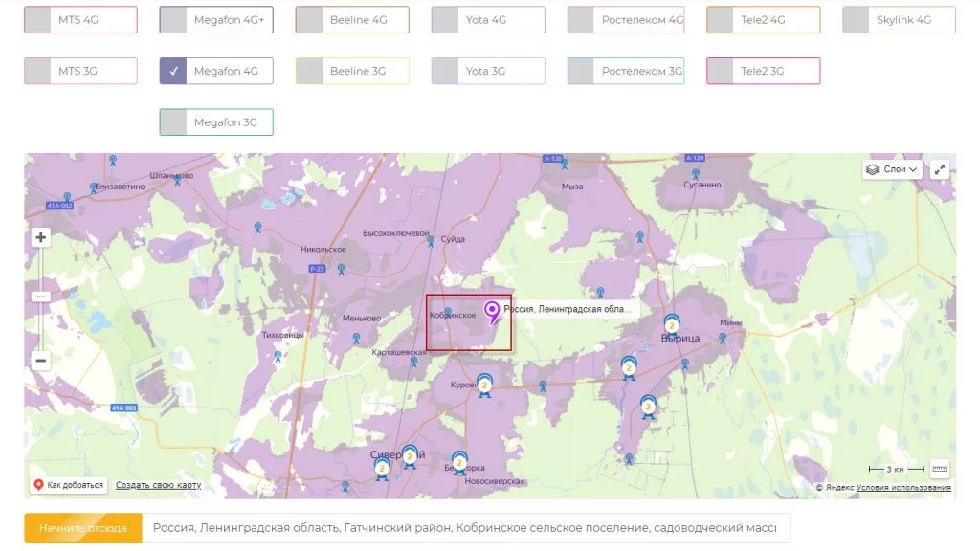Zoom out with the minus button
Viewport: 980px width, 551px height.
pos(40,361)
